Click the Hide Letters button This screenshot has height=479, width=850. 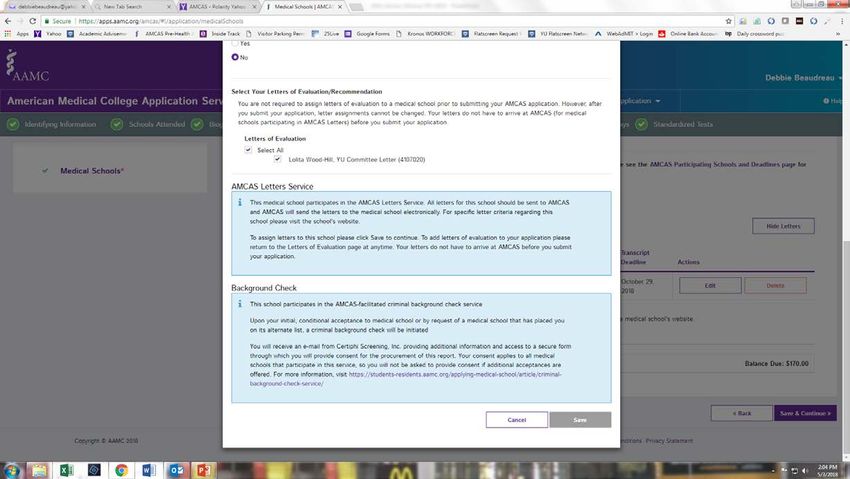(x=783, y=226)
